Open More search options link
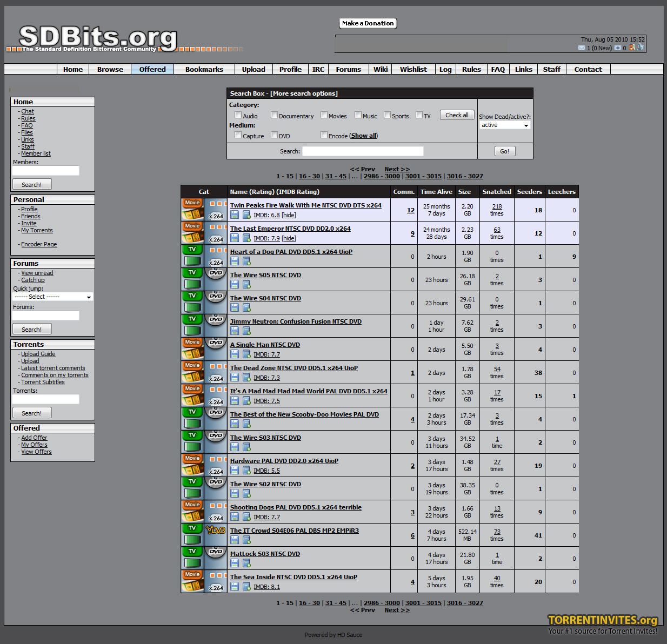This screenshot has height=644, width=667. [304, 93]
